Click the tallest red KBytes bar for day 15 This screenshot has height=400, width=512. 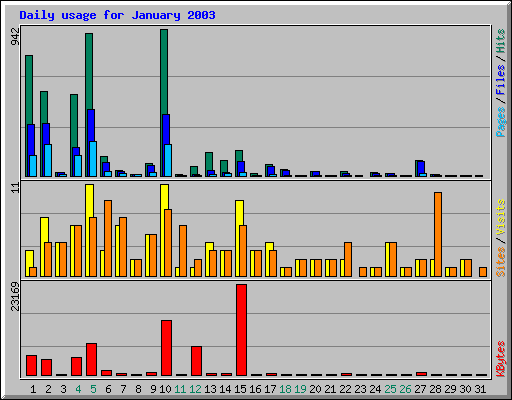tap(241, 330)
